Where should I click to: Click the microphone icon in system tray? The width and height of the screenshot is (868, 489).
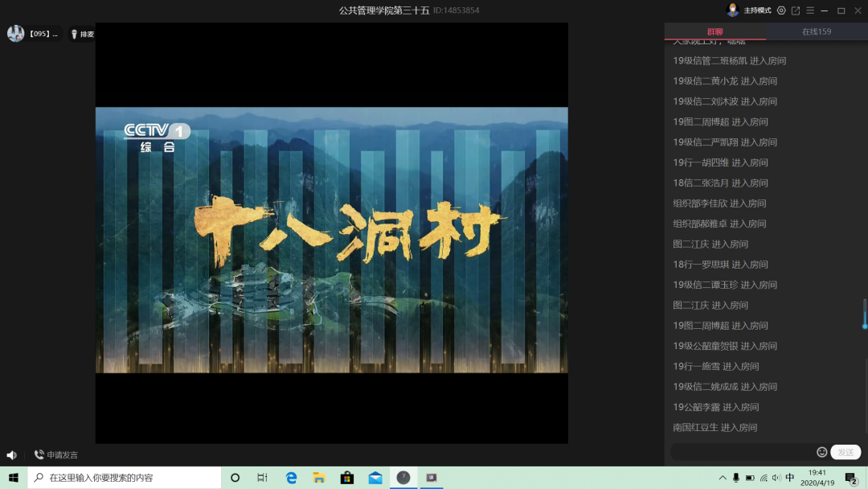[735, 478]
